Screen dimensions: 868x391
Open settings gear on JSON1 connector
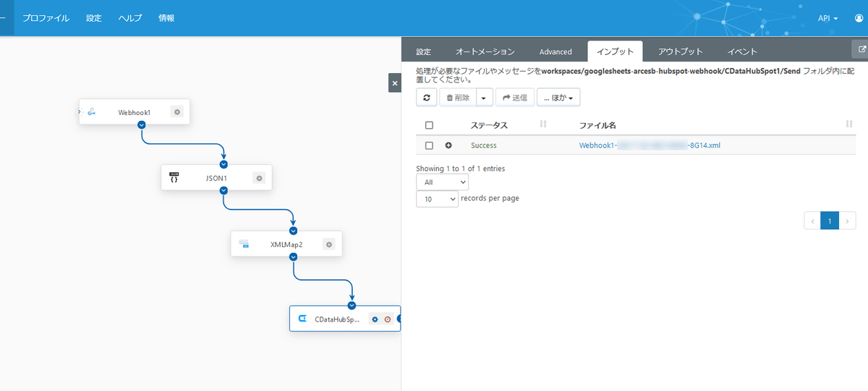point(260,177)
